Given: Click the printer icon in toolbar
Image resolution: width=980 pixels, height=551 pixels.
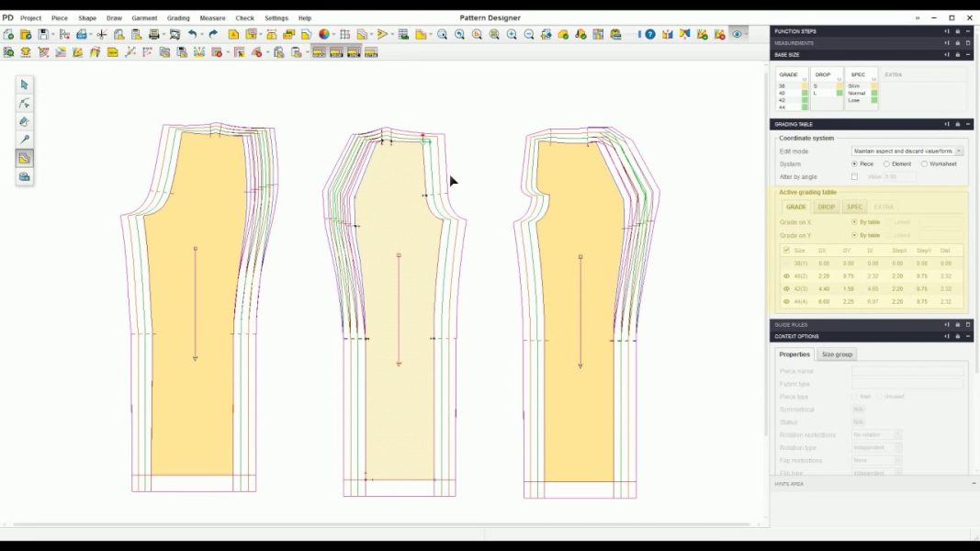Looking at the screenshot, I should coord(153,34).
